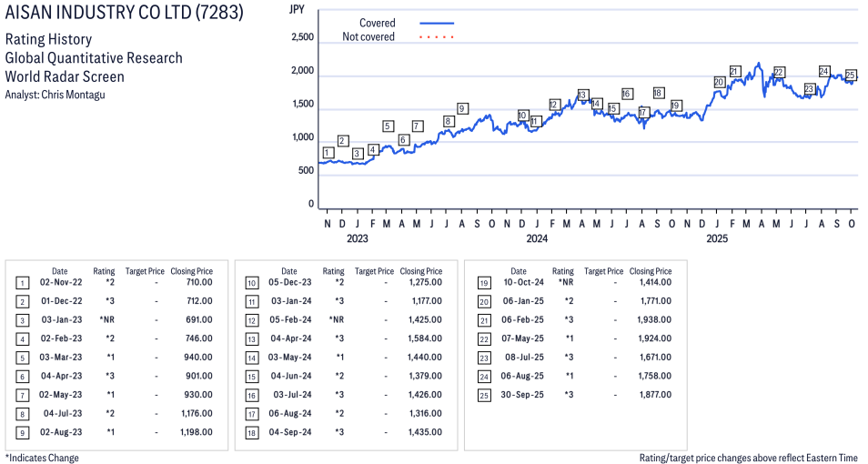
Task: Click chart marker 18 on the graph
Action: (x=659, y=93)
